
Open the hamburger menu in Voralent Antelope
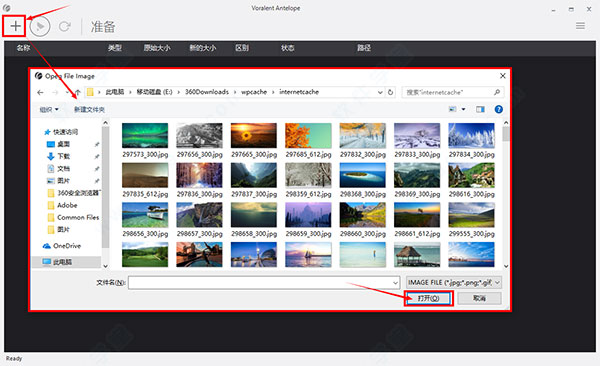[580, 26]
